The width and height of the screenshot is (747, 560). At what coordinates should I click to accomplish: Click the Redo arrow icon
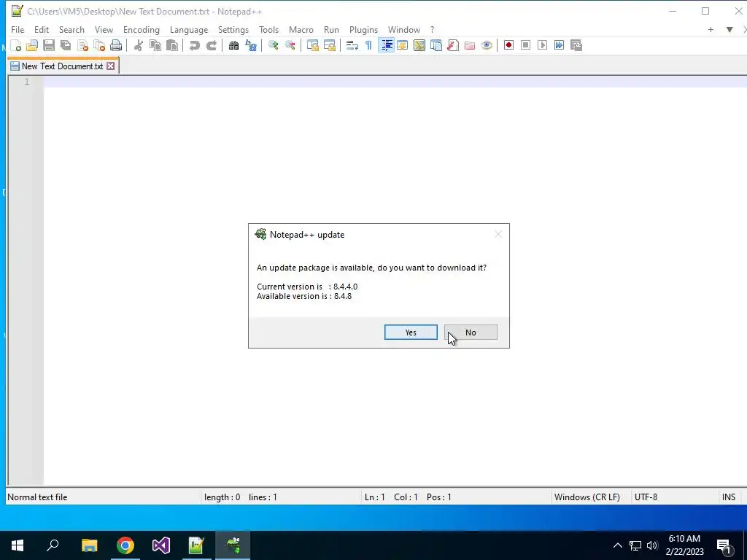pyautogui.click(x=211, y=45)
